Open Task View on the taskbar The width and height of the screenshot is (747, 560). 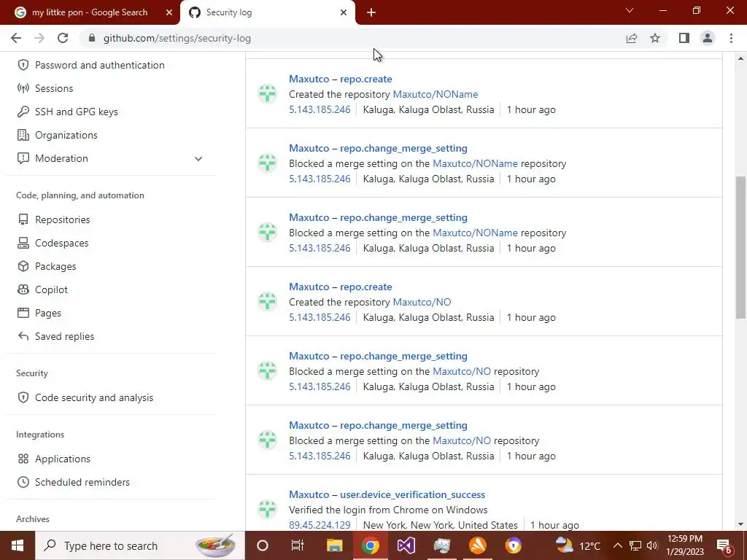[x=298, y=545]
